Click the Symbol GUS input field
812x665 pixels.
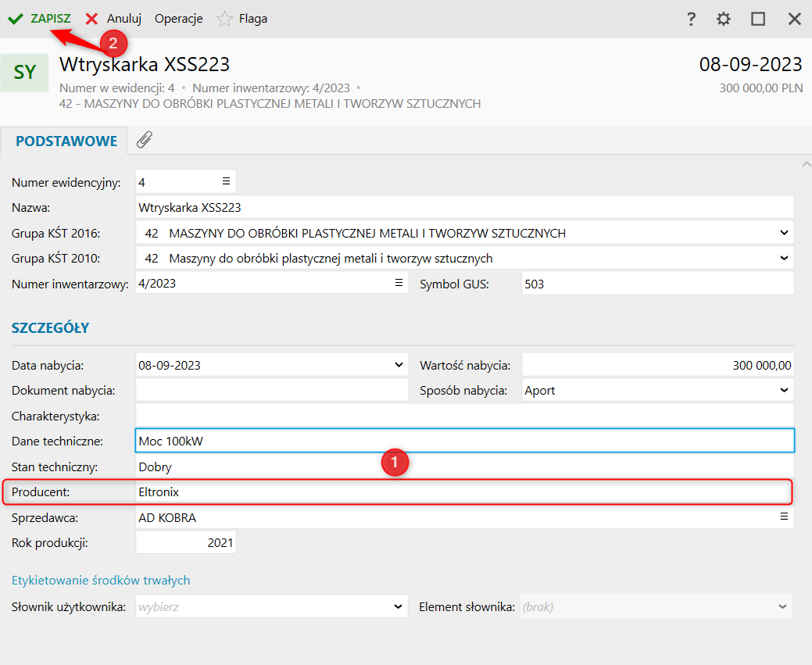tap(656, 284)
